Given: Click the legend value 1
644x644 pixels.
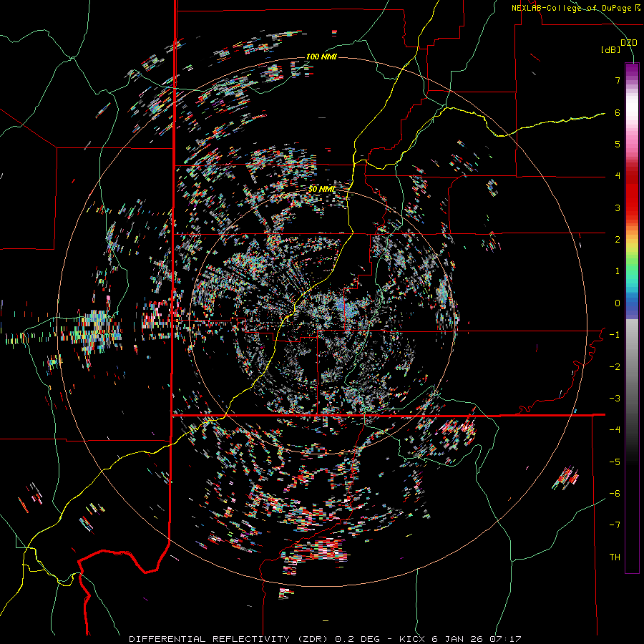Looking at the screenshot, I should pyautogui.click(x=618, y=271).
